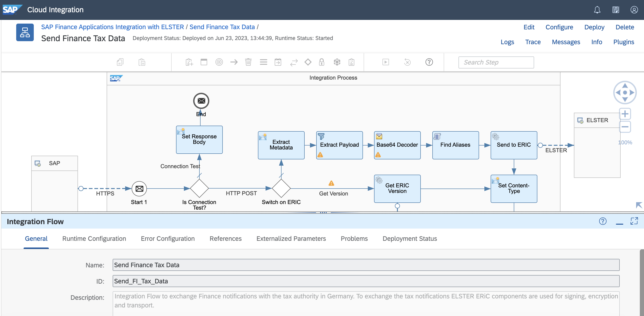Select the Start 1 message event

click(x=139, y=189)
